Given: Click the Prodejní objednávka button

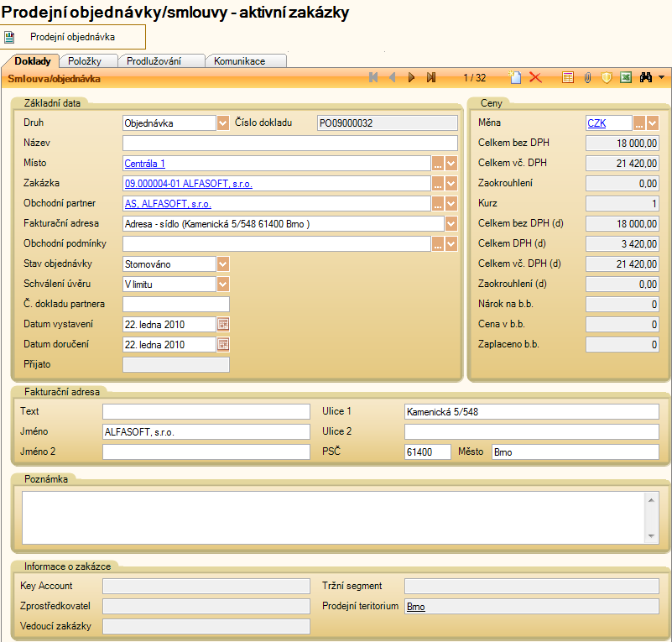Looking at the screenshot, I should click(x=72, y=37).
